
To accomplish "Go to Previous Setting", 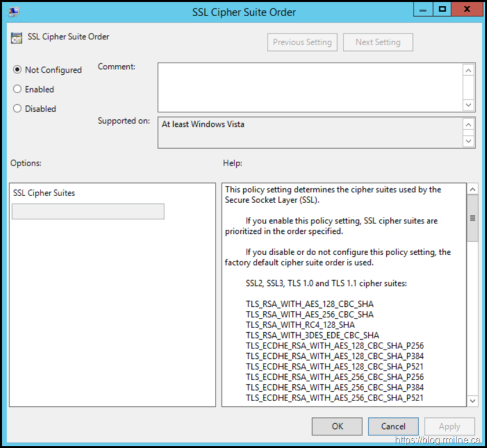I will [x=302, y=42].
